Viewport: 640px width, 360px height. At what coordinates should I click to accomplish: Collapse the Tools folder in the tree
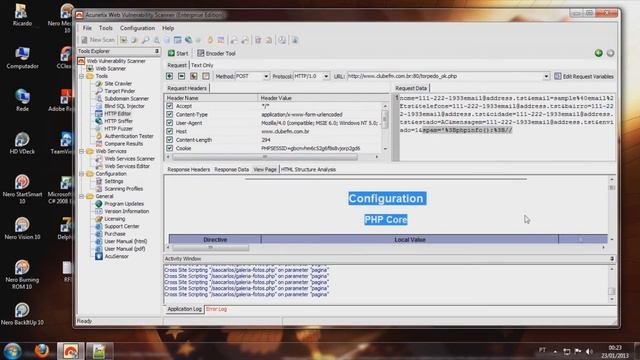click(82, 76)
